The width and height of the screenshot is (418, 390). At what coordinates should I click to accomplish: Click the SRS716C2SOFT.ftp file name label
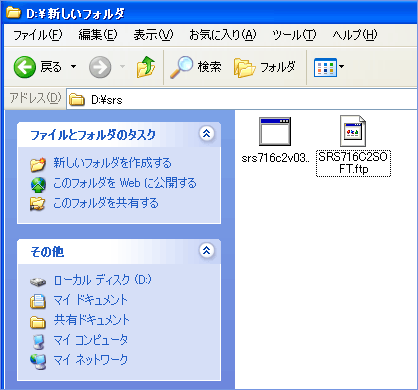point(353,163)
